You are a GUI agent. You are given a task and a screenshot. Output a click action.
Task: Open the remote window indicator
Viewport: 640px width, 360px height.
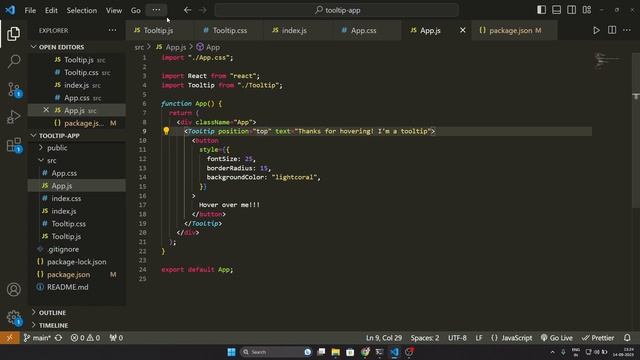click(x=9, y=338)
